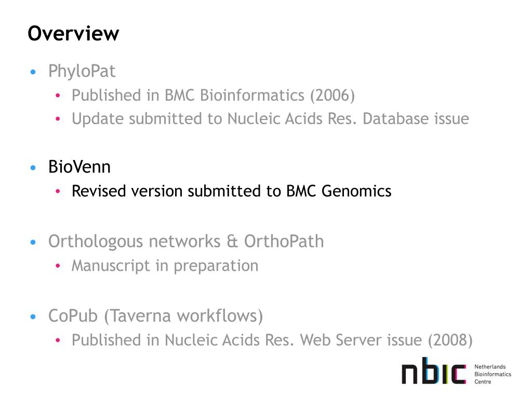The height and width of the screenshot is (399, 532).
Task: Select 'CoPub (Taverna workflows)' heading
Action: [x=155, y=316]
